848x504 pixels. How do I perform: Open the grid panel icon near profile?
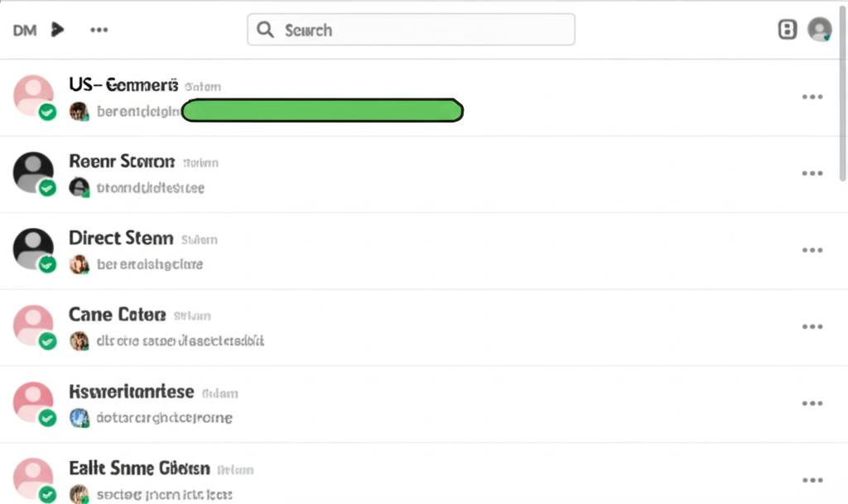click(x=787, y=29)
